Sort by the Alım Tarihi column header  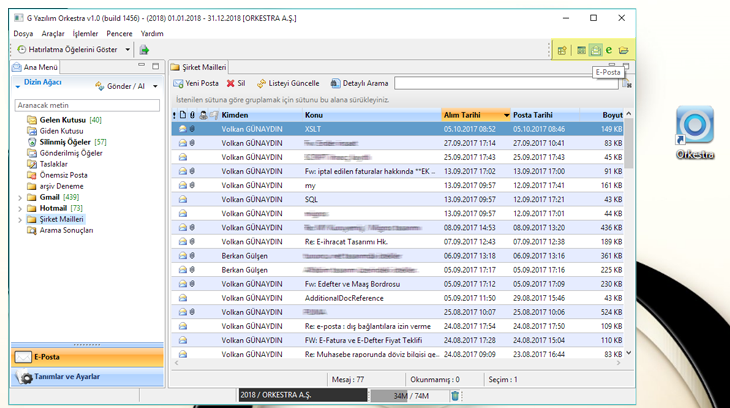[x=475, y=115]
